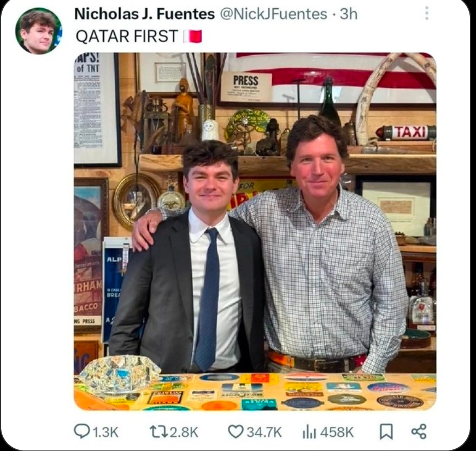Select the QATAR FIRST tweet text
This screenshot has height=451, width=476.
coord(127,36)
